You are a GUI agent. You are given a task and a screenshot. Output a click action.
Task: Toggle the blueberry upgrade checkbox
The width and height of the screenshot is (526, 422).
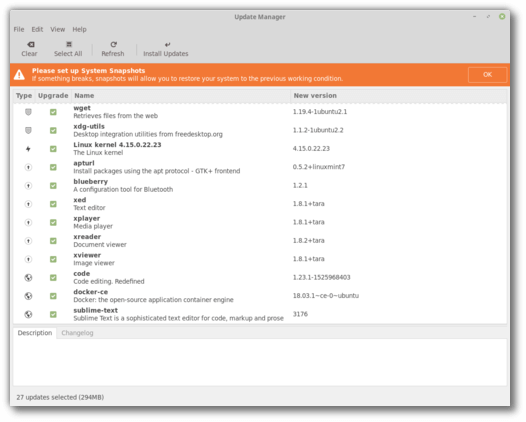(53, 186)
